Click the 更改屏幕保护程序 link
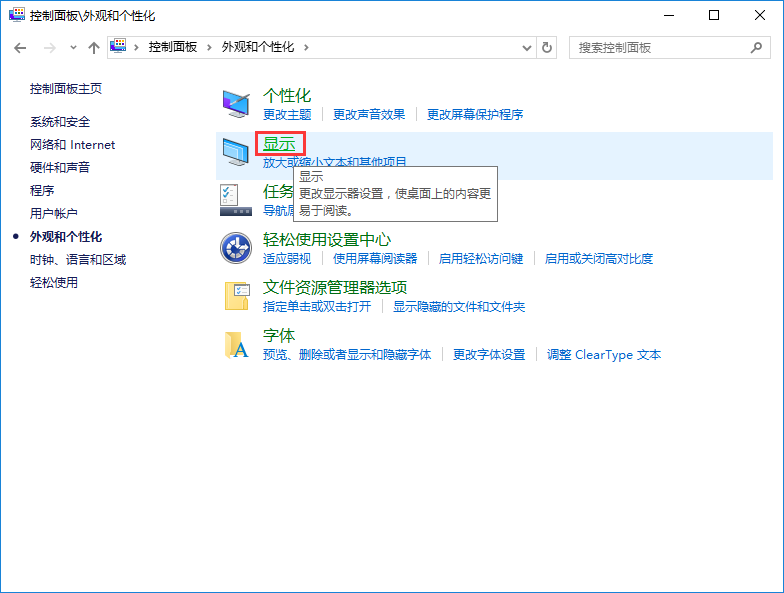 pos(475,115)
